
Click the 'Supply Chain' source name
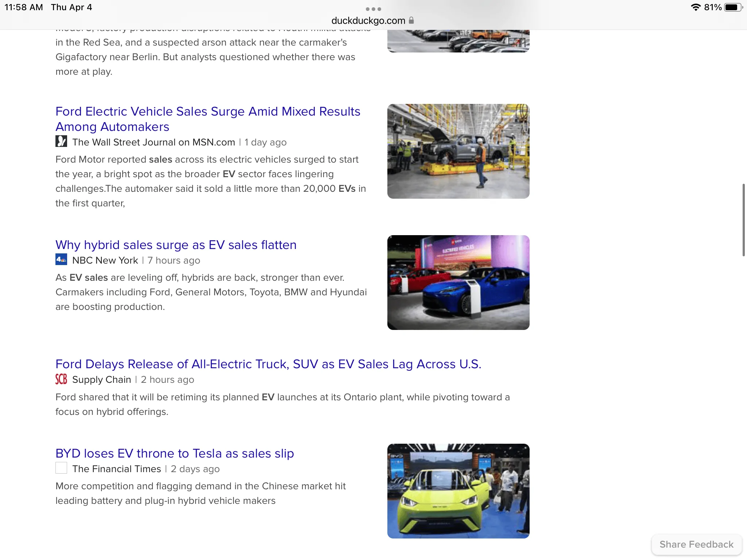(101, 380)
